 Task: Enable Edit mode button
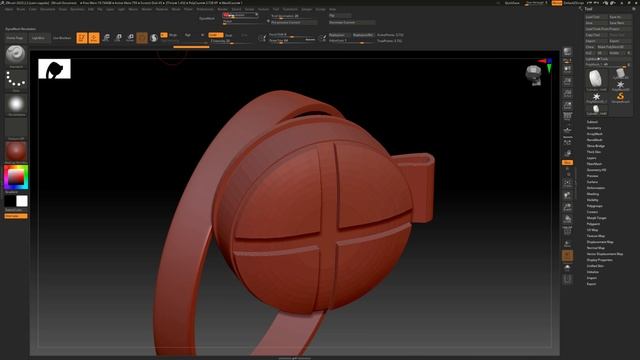(82, 38)
